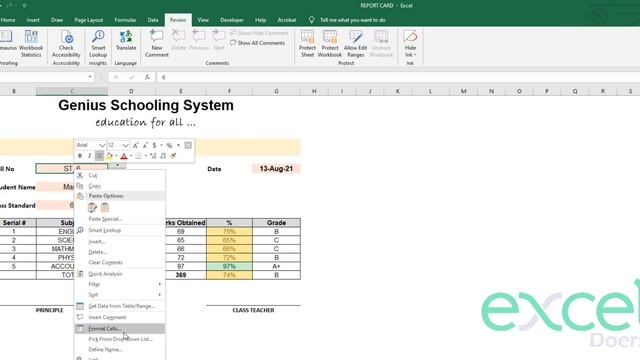Click the second Paste Options clipboard icon
The height and width of the screenshot is (360, 640).
pyautogui.click(x=105, y=207)
